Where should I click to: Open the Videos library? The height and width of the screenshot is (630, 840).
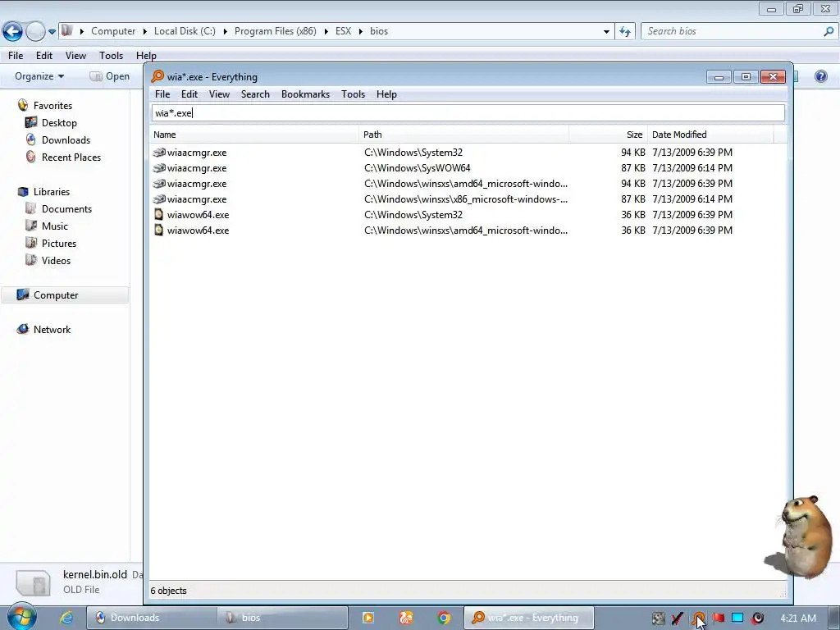point(56,260)
